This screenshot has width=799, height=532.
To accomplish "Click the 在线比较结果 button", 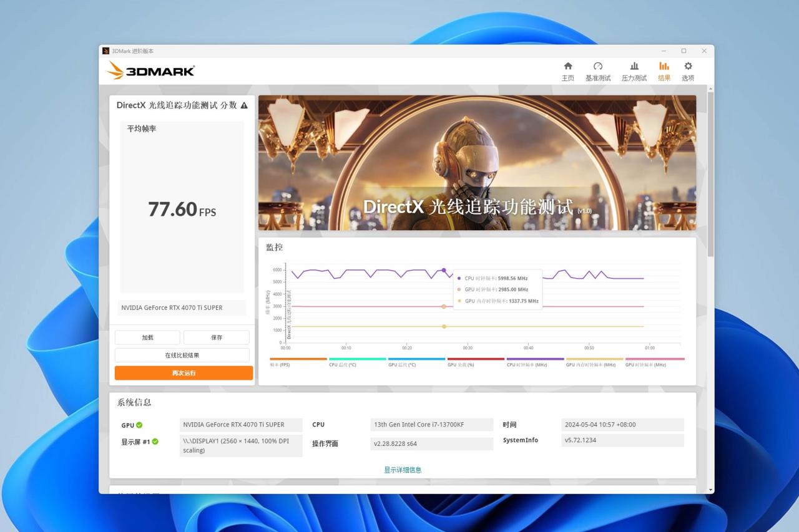I will [182, 355].
